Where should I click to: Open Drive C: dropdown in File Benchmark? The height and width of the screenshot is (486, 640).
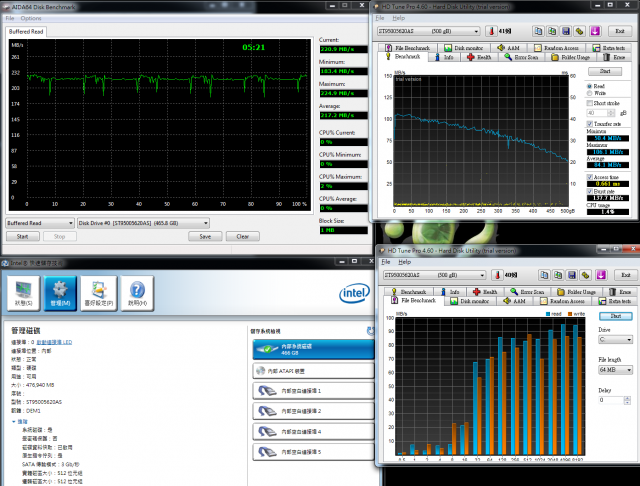[616, 340]
